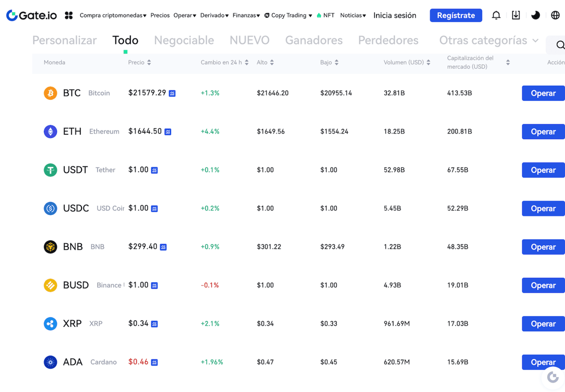The height and width of the screenshot is (392, 565).
Task: Open the four-dot apps grid icon
Action: pyautogui.click(x=69, y=15)
